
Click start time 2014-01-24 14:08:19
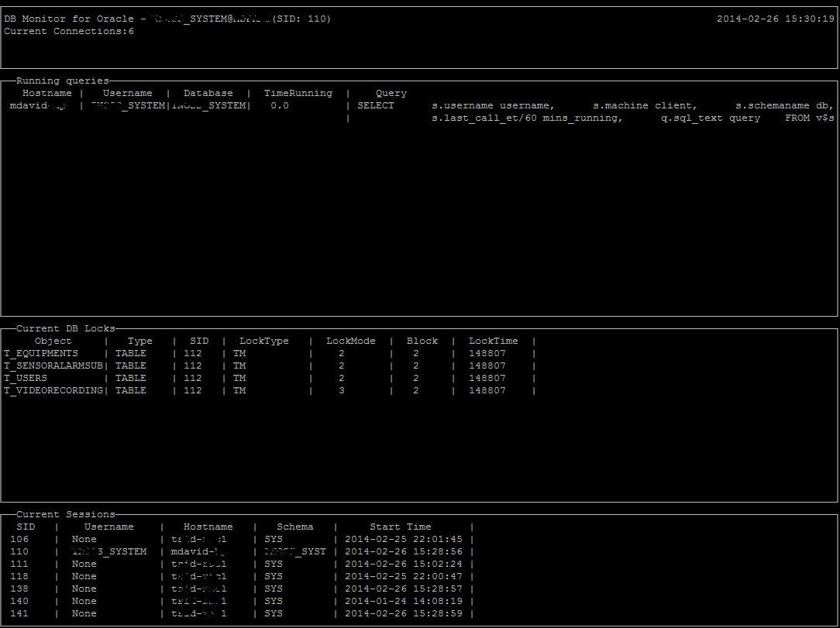tap(404, 601)
